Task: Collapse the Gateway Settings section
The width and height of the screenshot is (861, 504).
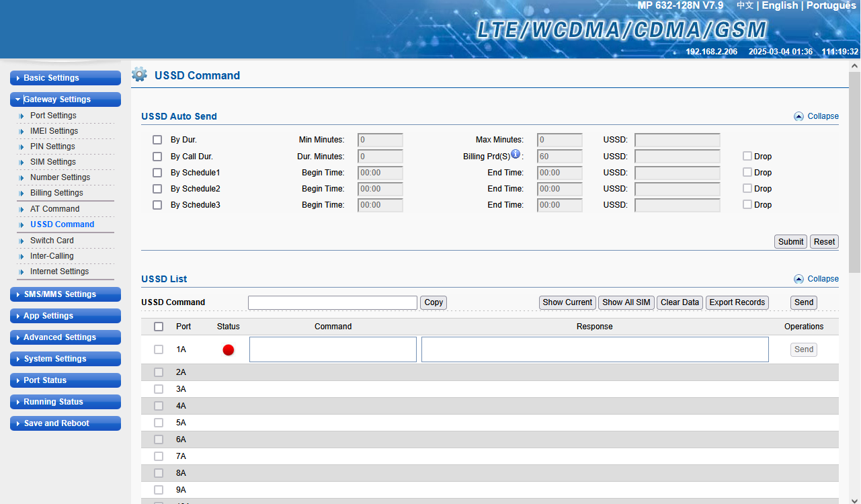Action: pyautogui.click(x=65, y=99)
